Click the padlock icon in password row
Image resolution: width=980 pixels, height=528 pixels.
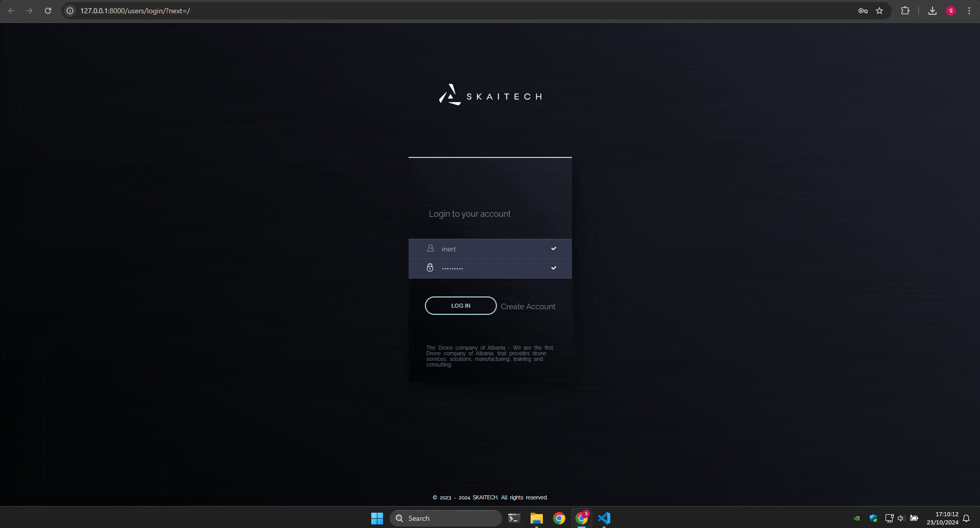coord(430,267)
